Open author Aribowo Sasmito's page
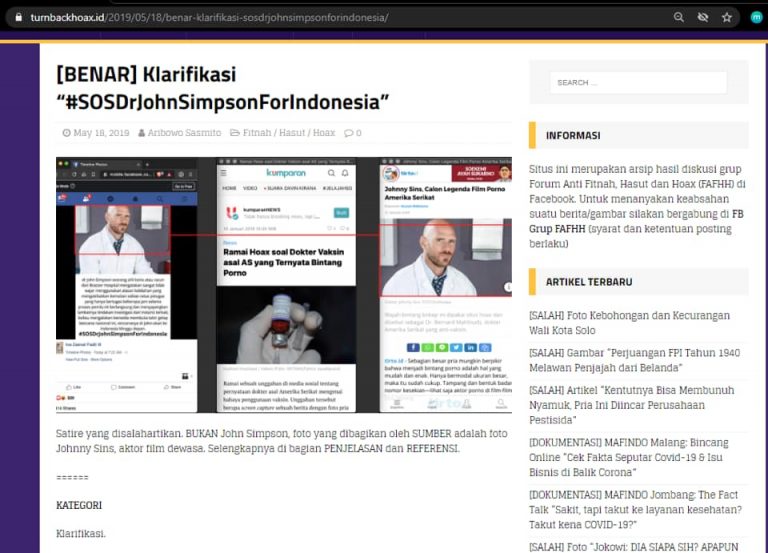This screenshot has width=768, height=553. click(x=184, y=133)
